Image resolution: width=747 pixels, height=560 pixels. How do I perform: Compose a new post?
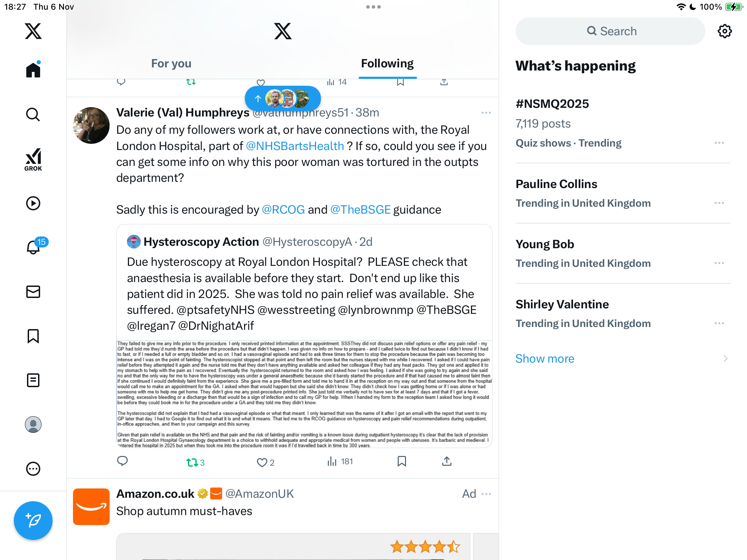click(x=33, y=520)
